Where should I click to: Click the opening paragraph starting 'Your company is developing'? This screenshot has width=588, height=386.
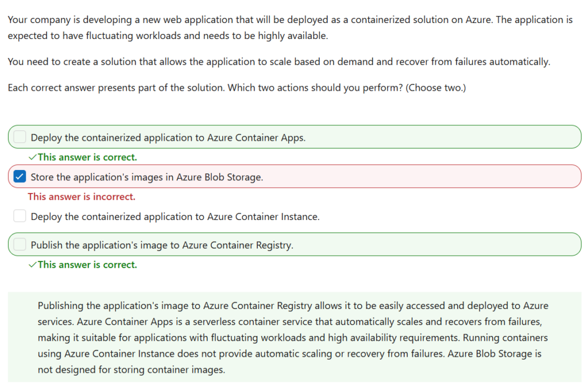coord(290,28)
